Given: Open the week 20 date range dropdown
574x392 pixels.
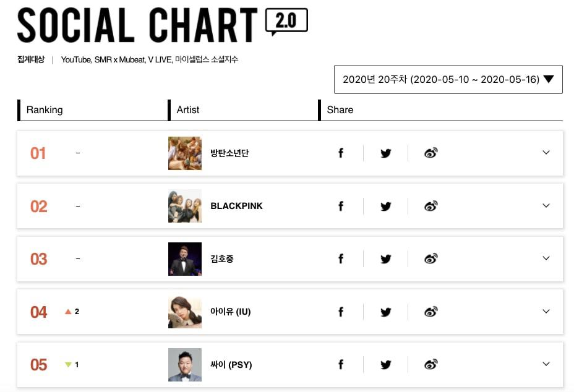Looking at the screenshot, I should click(x=448, y=79).
